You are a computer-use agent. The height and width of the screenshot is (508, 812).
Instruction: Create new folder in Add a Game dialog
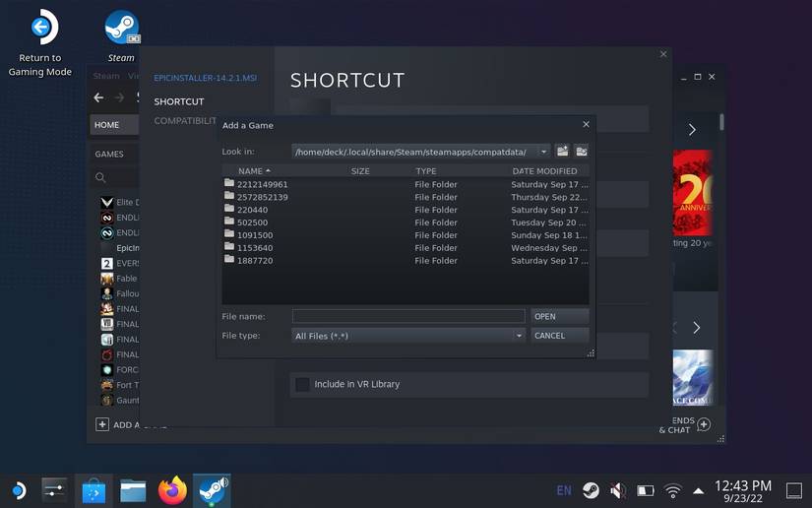(582, 152)
